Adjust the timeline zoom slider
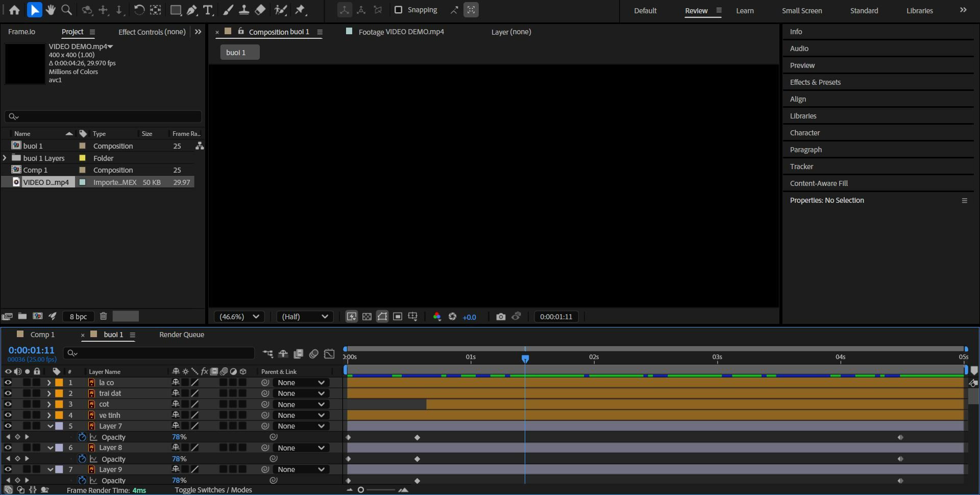This screenshot has width=980, height=495. point(361,490)
